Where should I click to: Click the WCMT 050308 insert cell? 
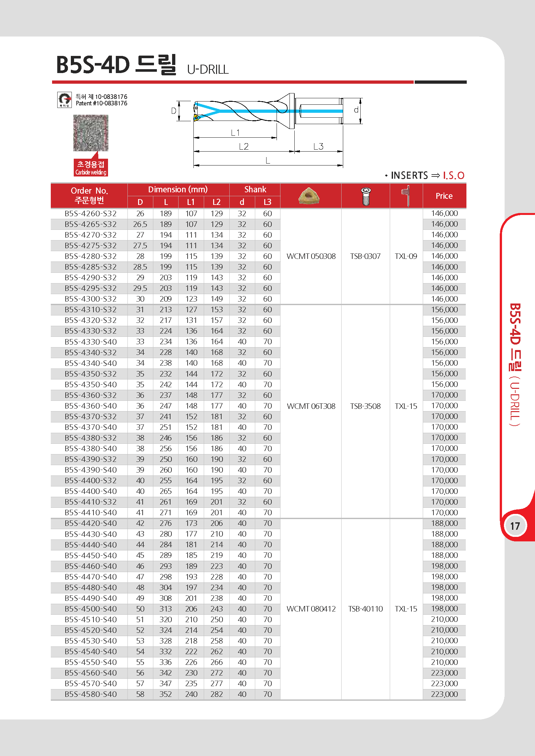point(311,256)
